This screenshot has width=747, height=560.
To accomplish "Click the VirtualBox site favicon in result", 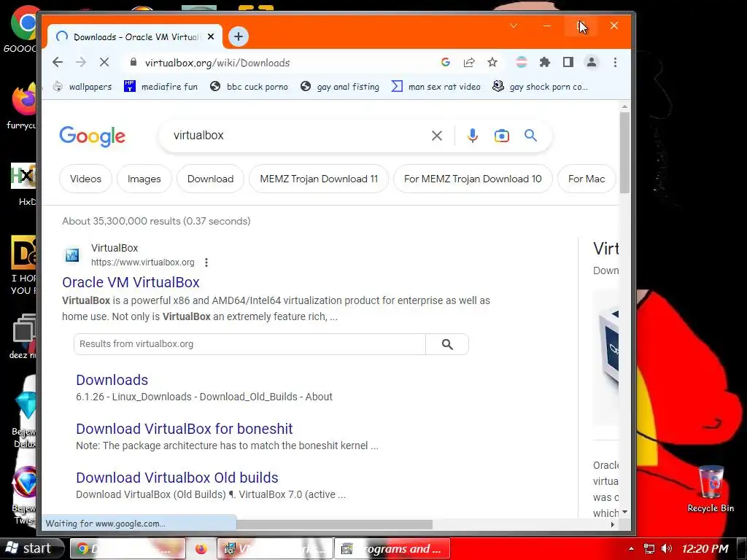I will 72,255.
